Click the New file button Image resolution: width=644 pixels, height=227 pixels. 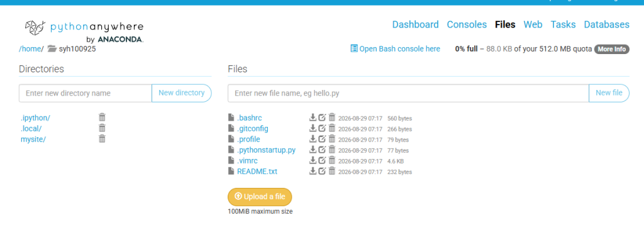609,93
